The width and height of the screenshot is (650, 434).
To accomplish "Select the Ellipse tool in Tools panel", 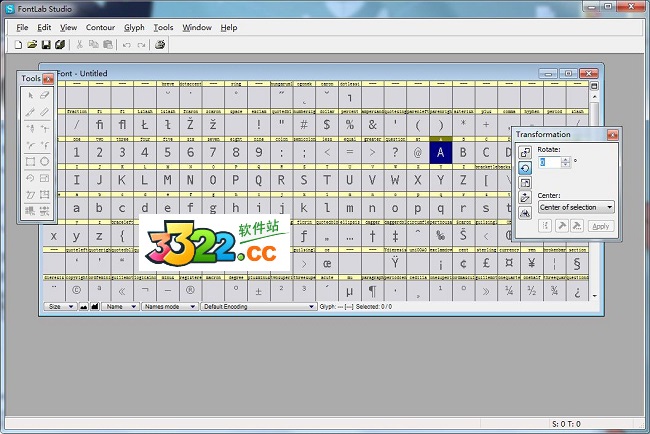I will [44, 161].
